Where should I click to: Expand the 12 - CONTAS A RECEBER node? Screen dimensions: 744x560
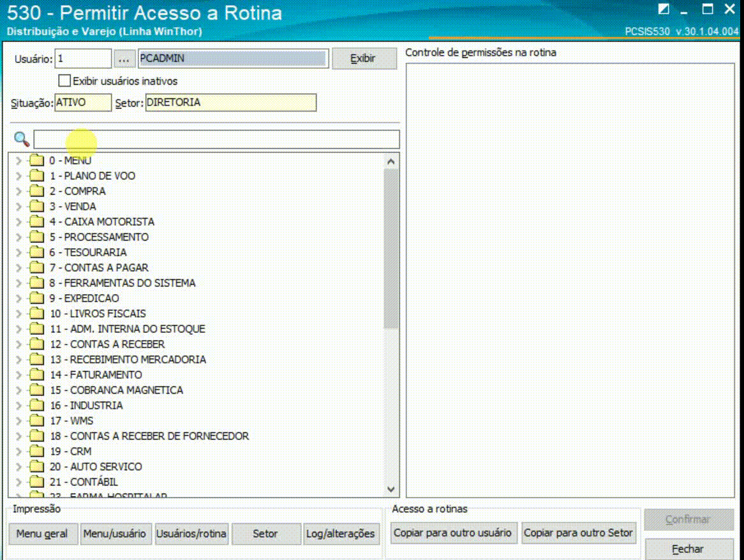(19, 344)
